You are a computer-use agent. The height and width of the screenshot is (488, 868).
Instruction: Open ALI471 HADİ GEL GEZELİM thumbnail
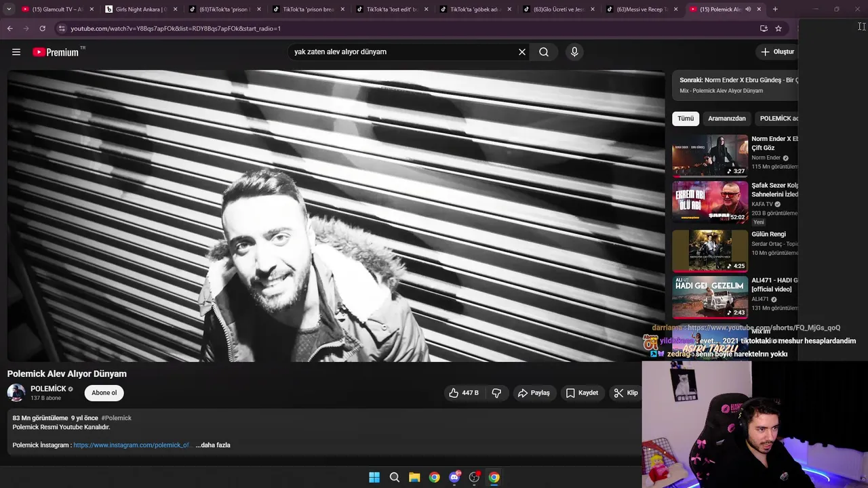pos(710,296)
